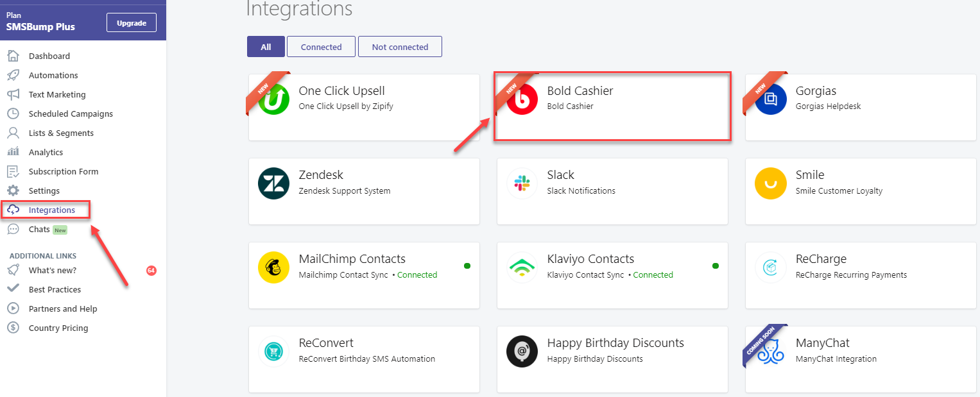The width and height of the screenshot is (980, 397).
Task: Select the Not connected filter tab
Action: [x=400, y=47]
